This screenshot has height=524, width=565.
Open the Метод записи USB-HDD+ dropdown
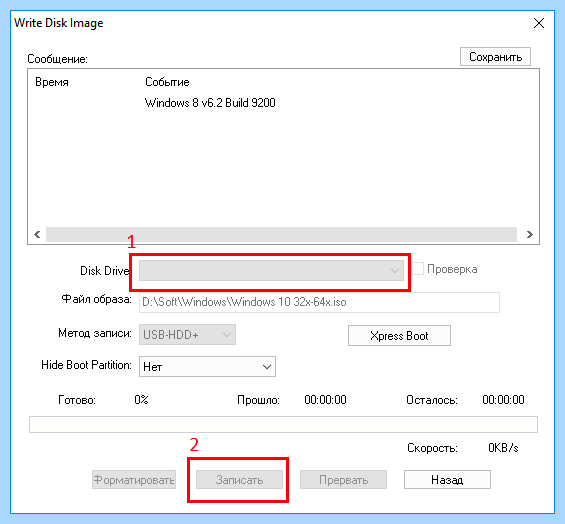pyautogui.click(x=187, y=335)
